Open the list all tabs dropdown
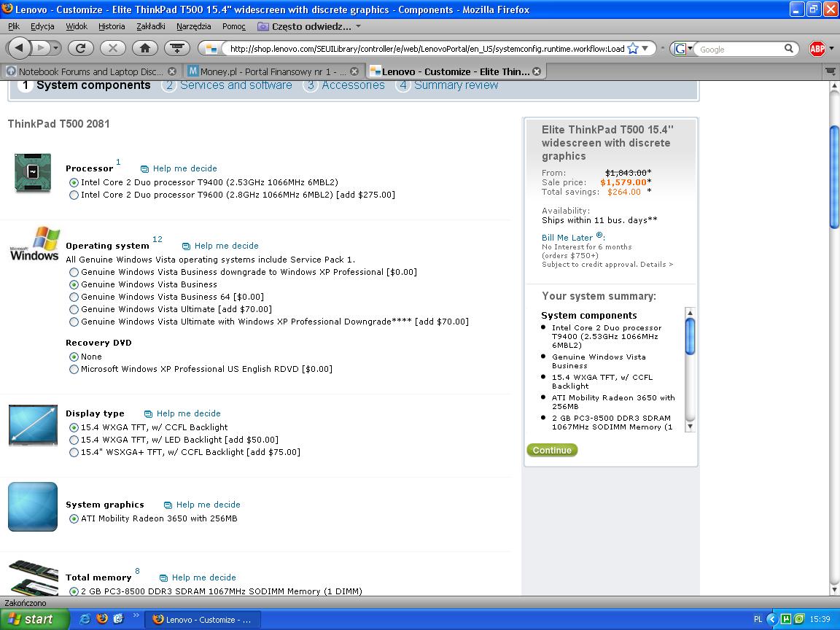Viewport: 840px width, 630px height. coord(831,71)
